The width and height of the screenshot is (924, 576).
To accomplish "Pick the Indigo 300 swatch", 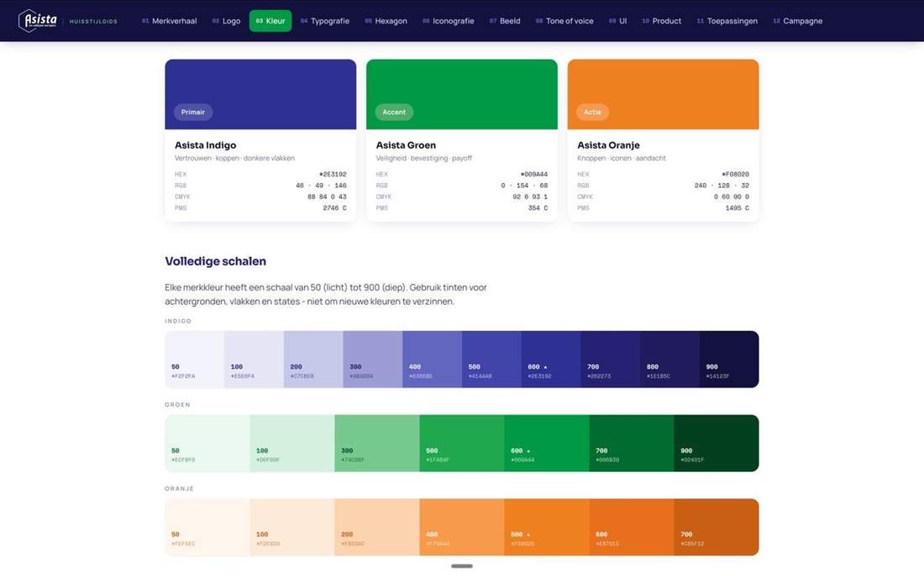I will pyautogui.click(x=373, y=359).
